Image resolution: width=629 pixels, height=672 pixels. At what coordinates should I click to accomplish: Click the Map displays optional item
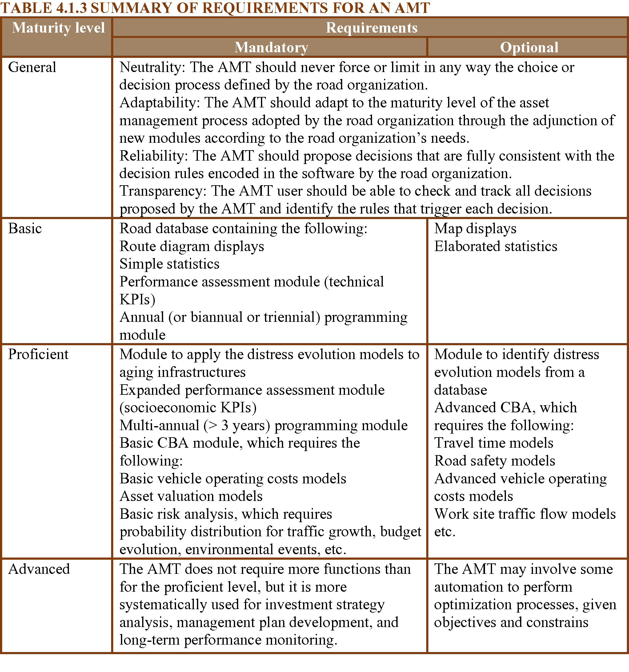475,229
